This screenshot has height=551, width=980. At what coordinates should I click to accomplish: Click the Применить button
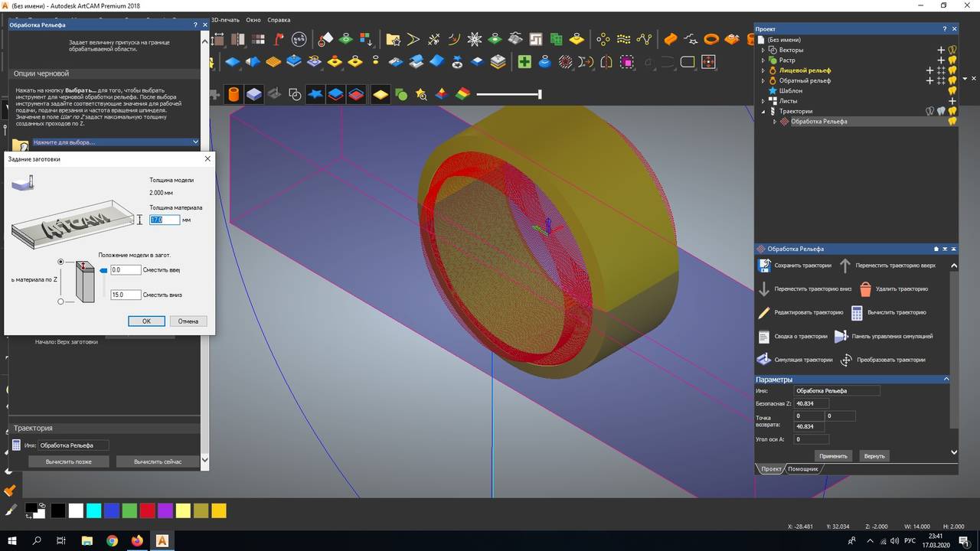click(x=833, y=455)
